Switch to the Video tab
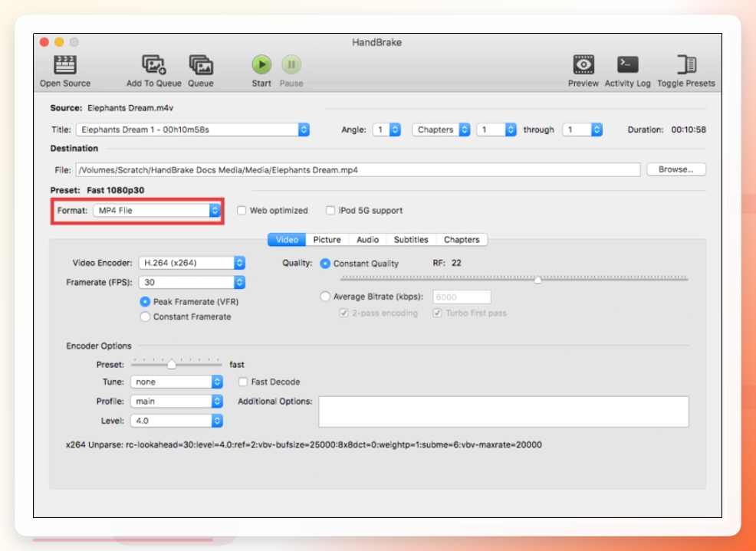The height and width of the screenshot is (551, 756). point(287,240)
